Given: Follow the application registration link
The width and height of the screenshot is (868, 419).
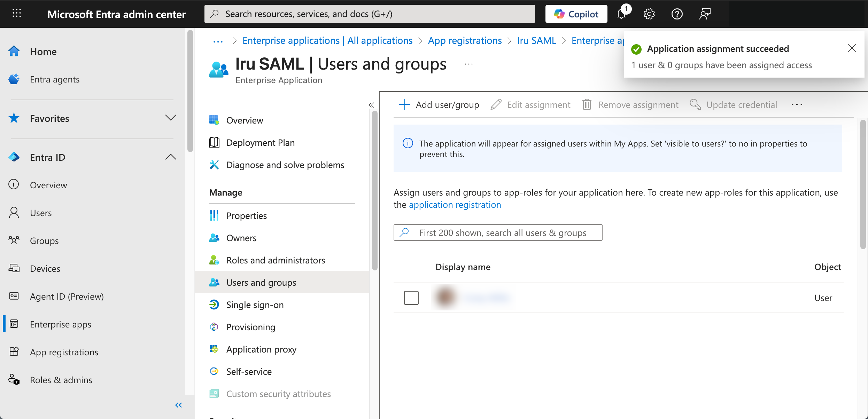Looking at the screenshot, I should click(455, 205).
